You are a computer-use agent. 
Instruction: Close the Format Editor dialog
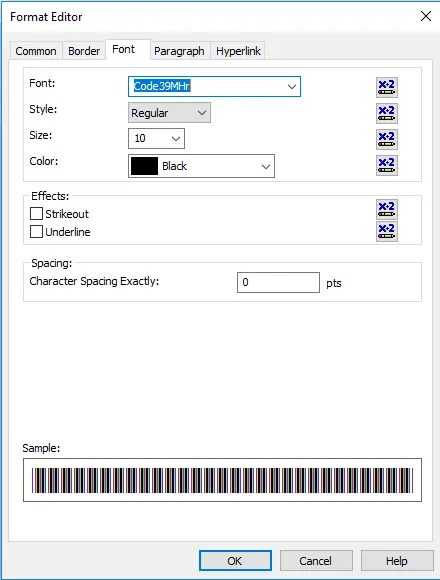[x=426, y=16]
